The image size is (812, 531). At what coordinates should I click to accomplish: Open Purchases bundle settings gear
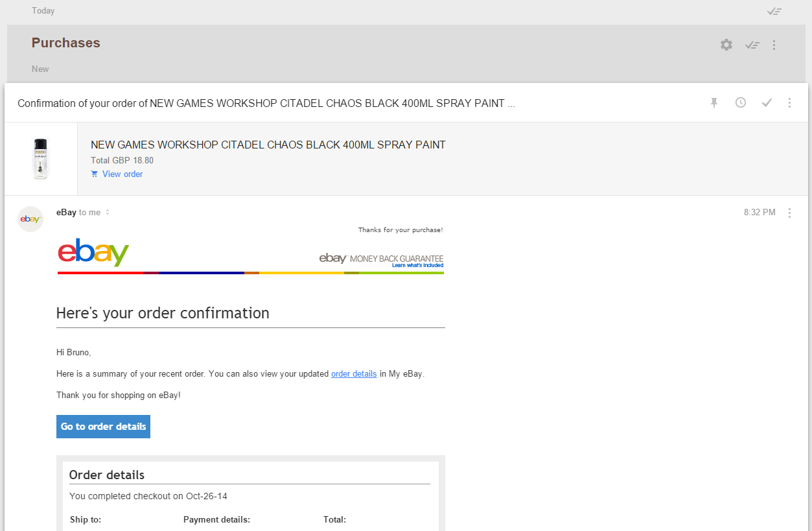[x=726, y=45]
